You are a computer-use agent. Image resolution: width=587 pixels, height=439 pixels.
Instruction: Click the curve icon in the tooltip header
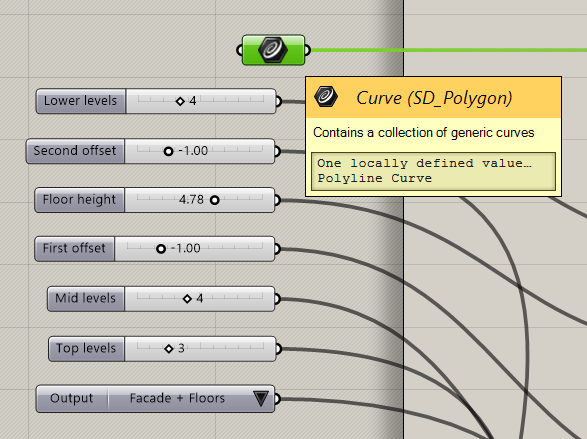(326, 97)
